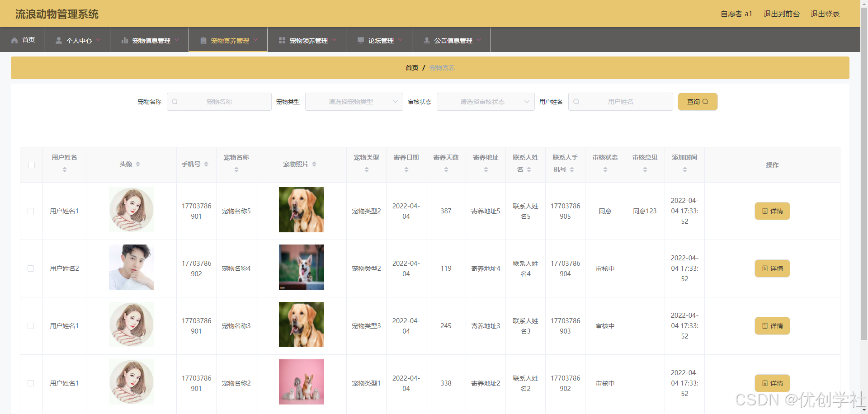Click the search icon in 用户姓名 field
The image size is (868, 414).
[576, 102]
